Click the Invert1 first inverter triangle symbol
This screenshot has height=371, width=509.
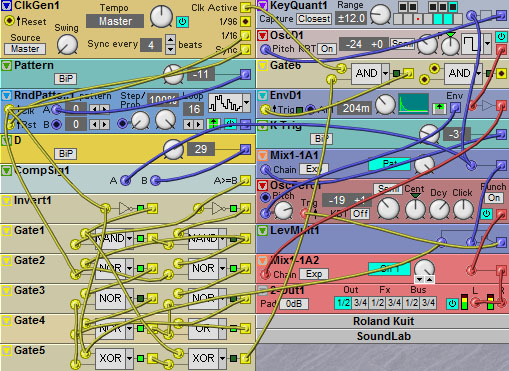[x=125, y=209]
